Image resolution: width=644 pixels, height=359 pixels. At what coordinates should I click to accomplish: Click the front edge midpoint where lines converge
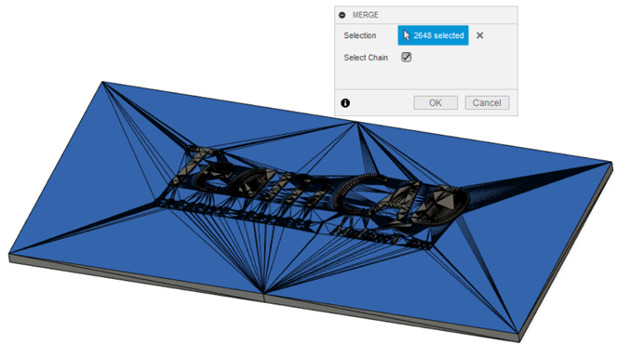pos(263,293)
